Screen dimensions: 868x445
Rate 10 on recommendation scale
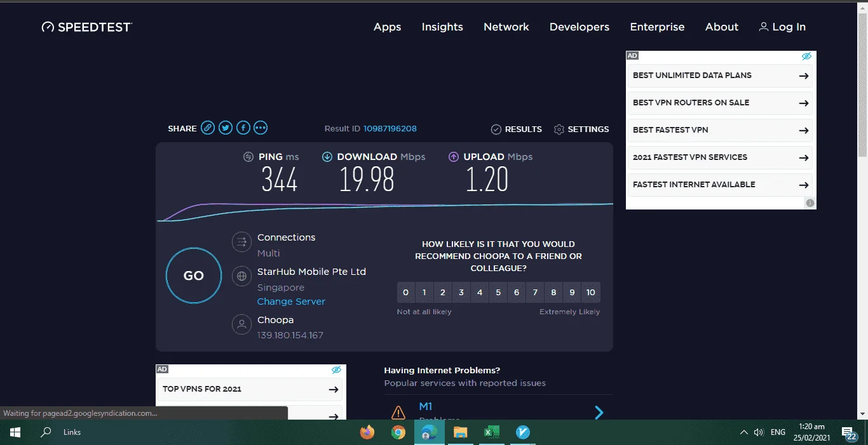(x=591, y=293)
